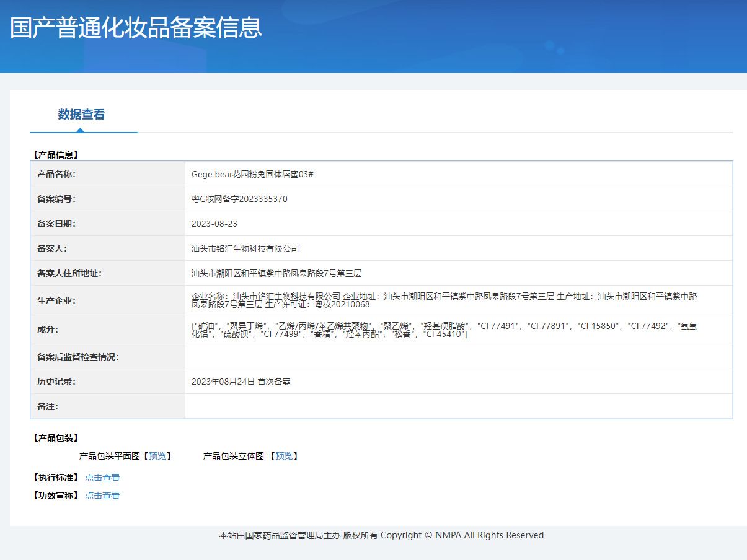This screenshot has height=560, width=747.
Task: Click the filing date 2023-08-23
Action: tap(214, 224)
